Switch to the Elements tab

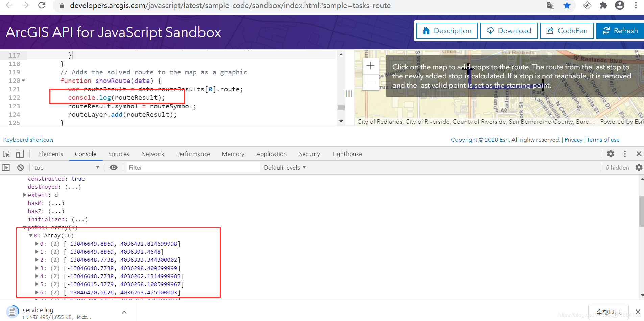[x=51, y=154]
